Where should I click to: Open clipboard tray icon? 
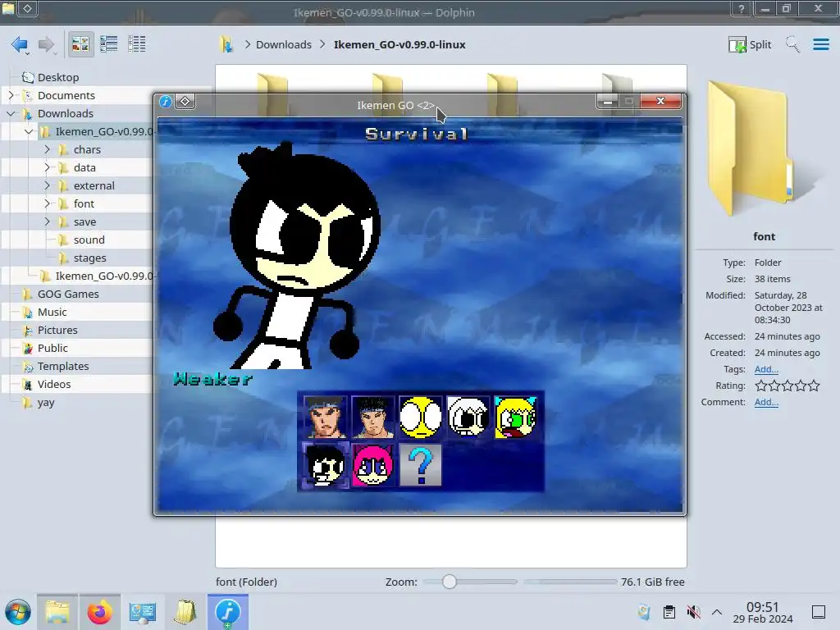pyautogui.click(x=669, y=612)
